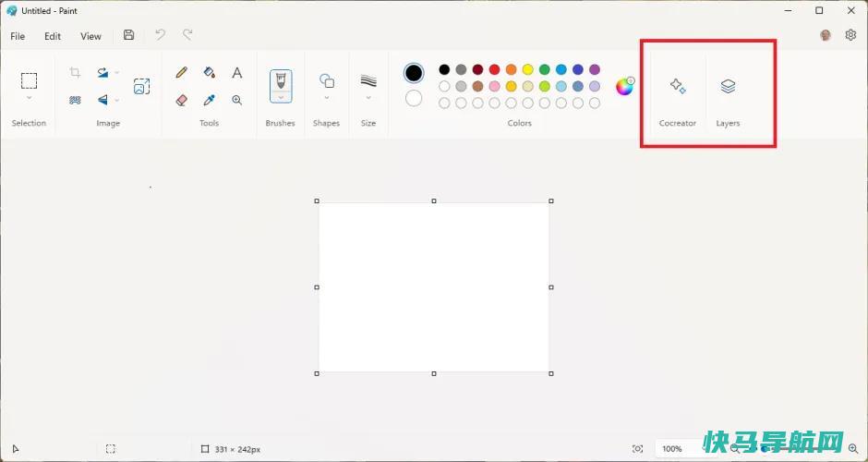
Task: Pick the dark red color swatch
Action: (x=477, y=69)
